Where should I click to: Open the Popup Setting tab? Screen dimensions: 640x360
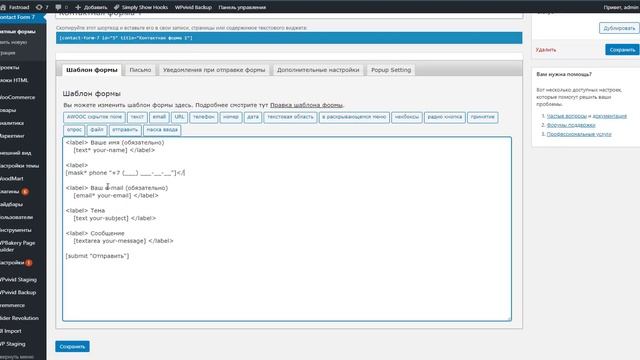[391, 70]
